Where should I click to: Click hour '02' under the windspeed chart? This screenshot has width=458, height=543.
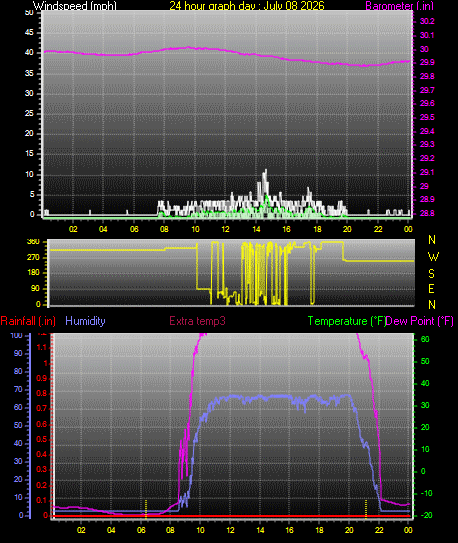click(73, 229)
